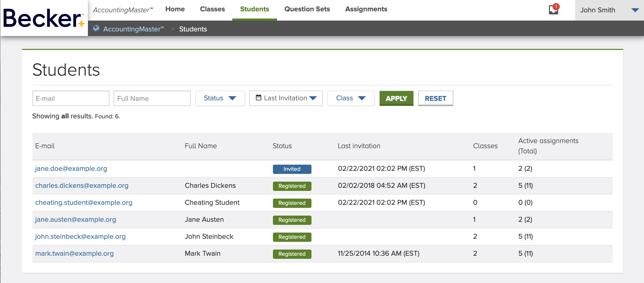
Task: Open the Question Sets tab
Action: point(307,9)
